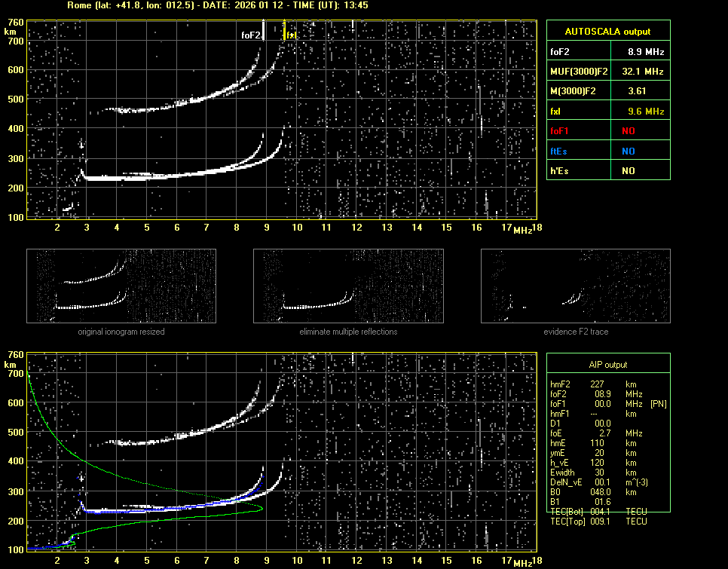Screen dimensions: 728x569
Task: Click the AUTOSCALA output table header
Action: pos(607,32)
